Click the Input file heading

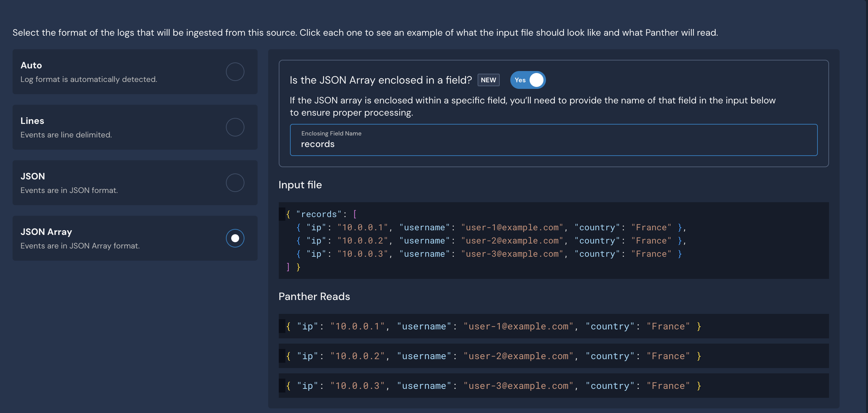pyautogui.click(x=300, y=185)
